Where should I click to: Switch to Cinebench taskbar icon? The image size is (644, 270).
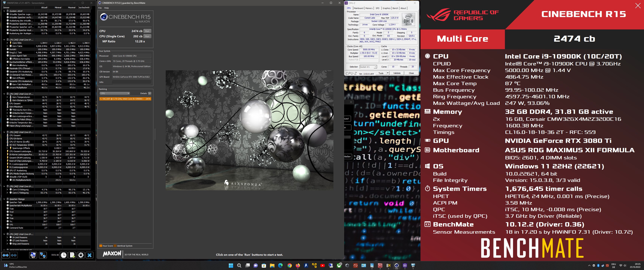397,265
